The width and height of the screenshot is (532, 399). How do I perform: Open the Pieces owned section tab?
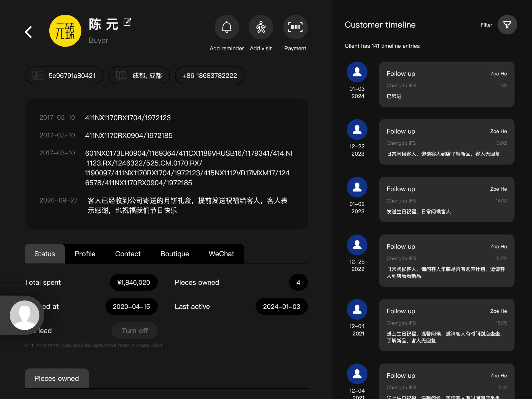point(57,378)
